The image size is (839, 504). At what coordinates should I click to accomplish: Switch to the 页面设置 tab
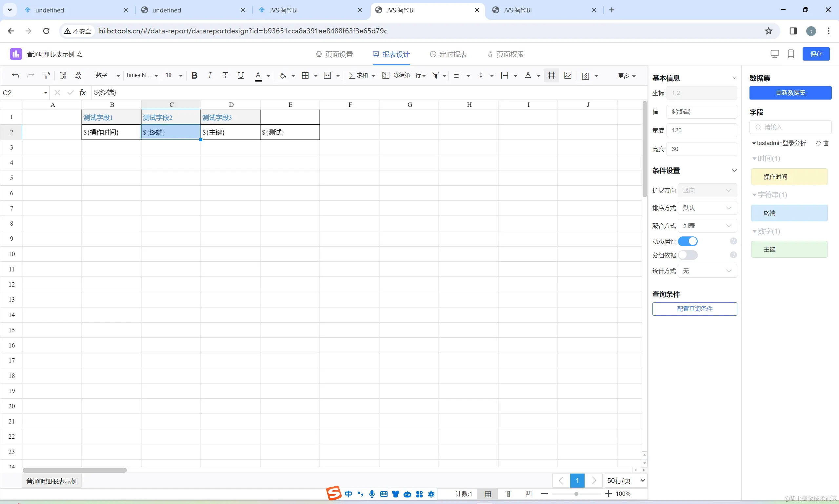[x=334, y=54]
